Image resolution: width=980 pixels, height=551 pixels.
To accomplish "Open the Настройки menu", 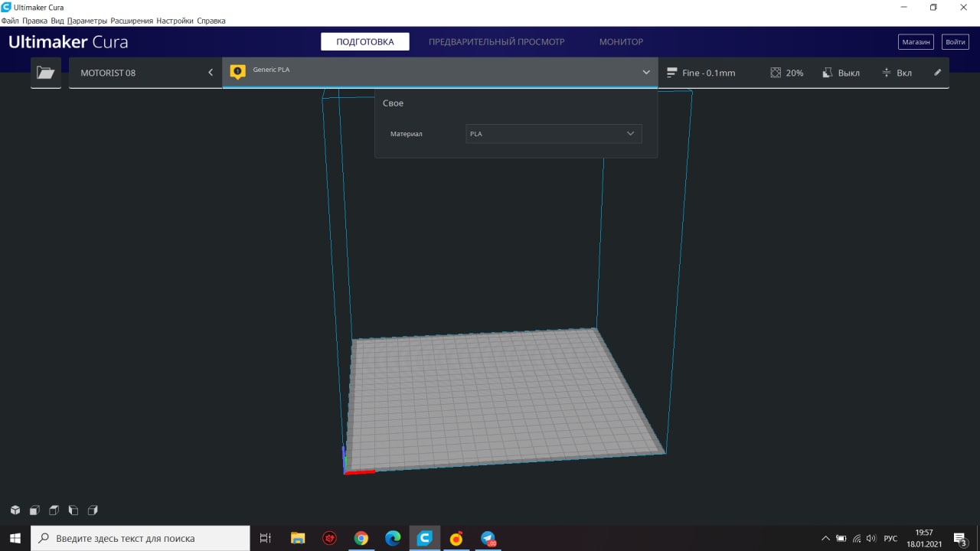I will pyautogui.click(x=175, y=21).
